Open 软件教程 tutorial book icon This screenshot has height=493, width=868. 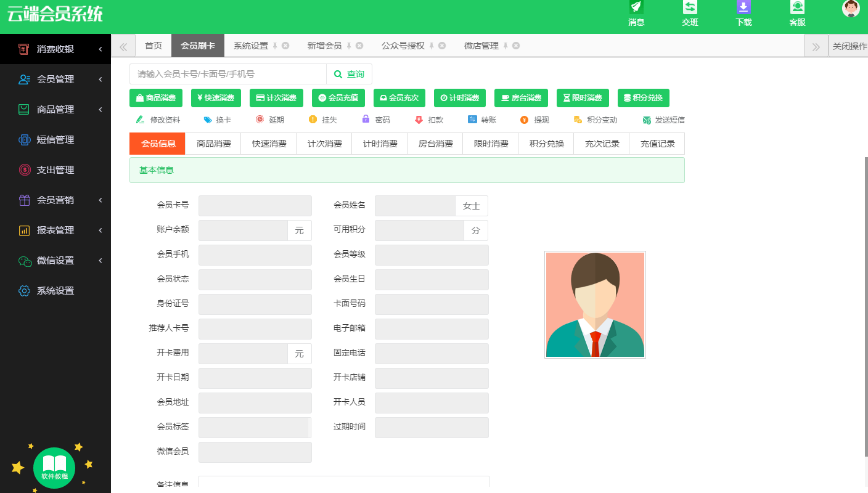click(x=54, y=468)
